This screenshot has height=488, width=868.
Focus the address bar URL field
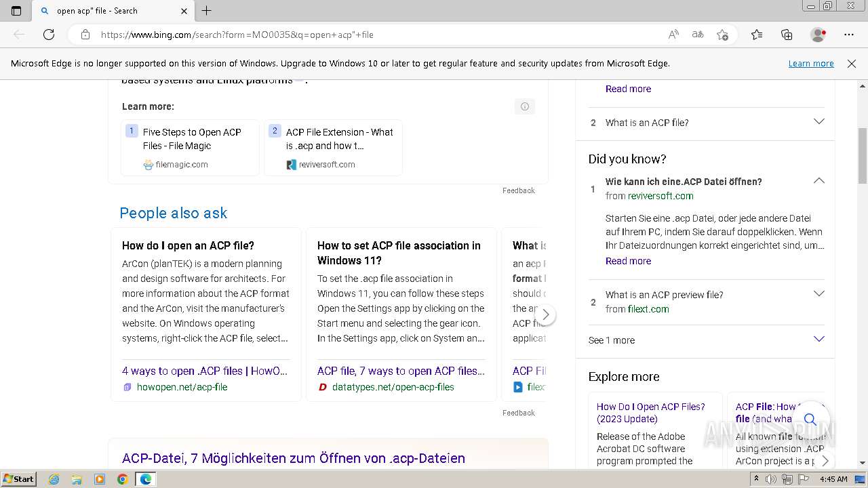pos(380,35)
